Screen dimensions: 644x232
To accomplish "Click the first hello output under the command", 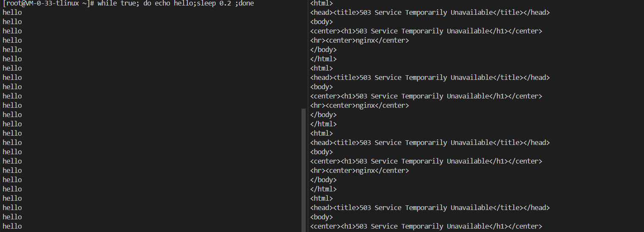I will [x=12, y=12].
